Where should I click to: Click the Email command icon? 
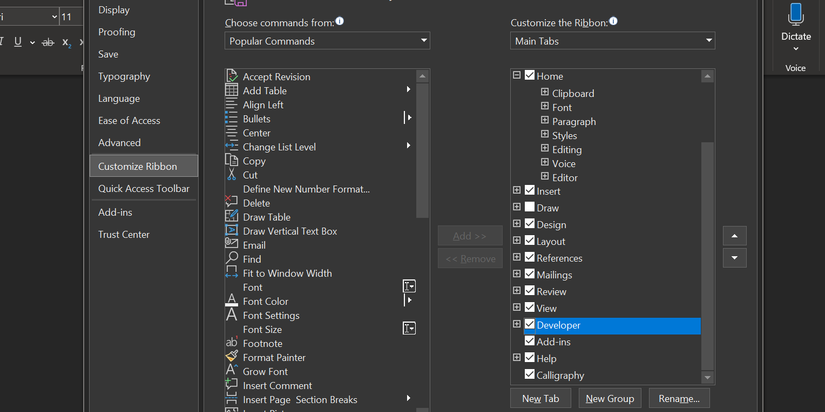[x=232, y=245]
